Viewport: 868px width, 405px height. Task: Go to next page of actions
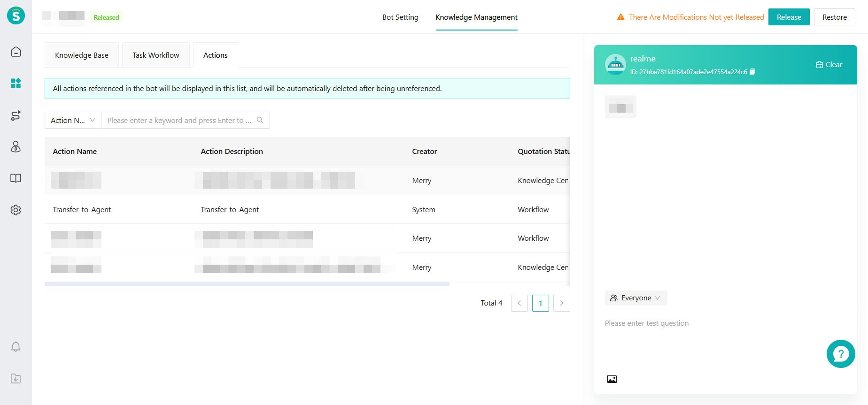(x=561, y=303)
